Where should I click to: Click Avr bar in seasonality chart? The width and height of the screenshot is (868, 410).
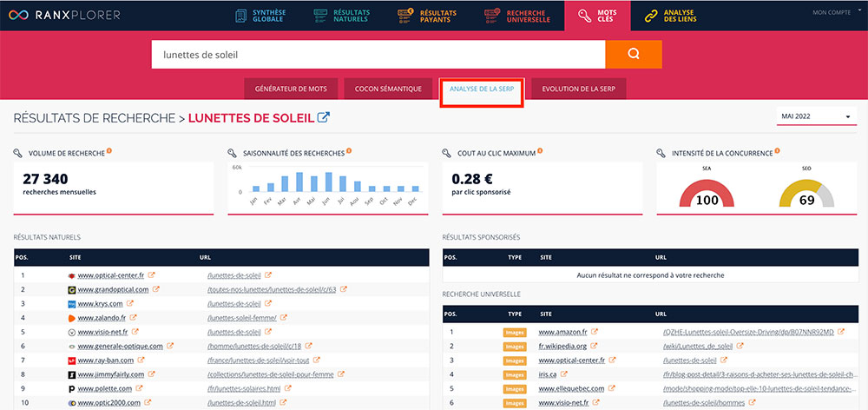point(299,182)
